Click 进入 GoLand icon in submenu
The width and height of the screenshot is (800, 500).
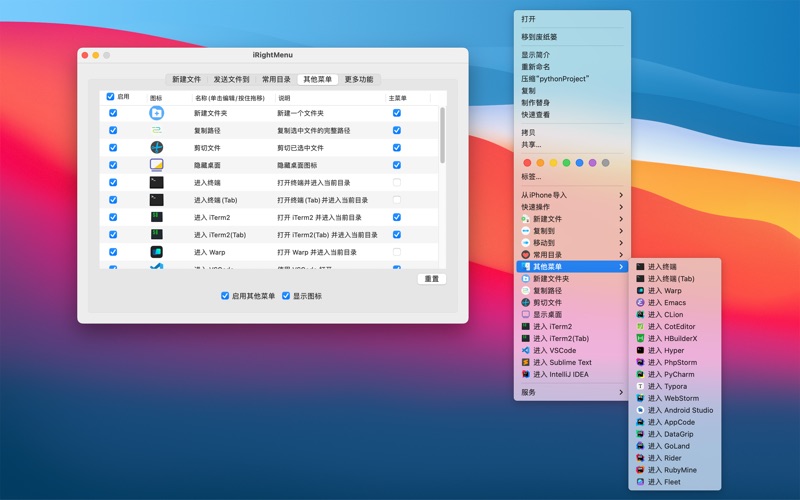[640, 446]
